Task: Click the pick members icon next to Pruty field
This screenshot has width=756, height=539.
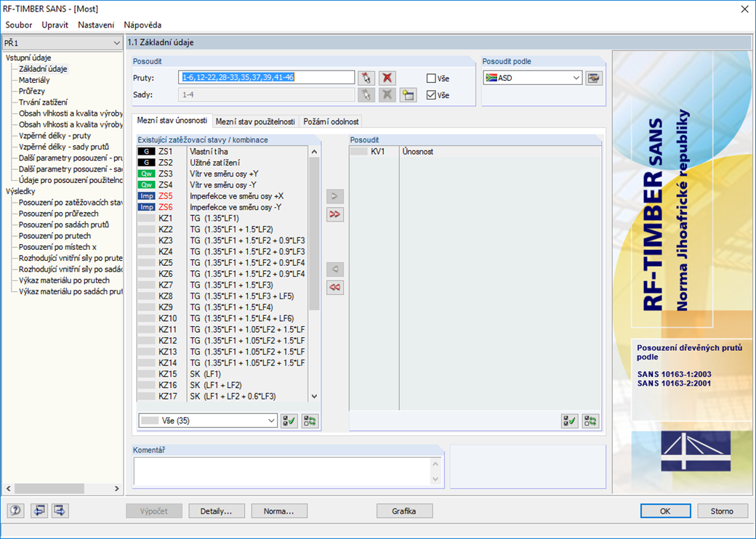Action: (366, 78)
